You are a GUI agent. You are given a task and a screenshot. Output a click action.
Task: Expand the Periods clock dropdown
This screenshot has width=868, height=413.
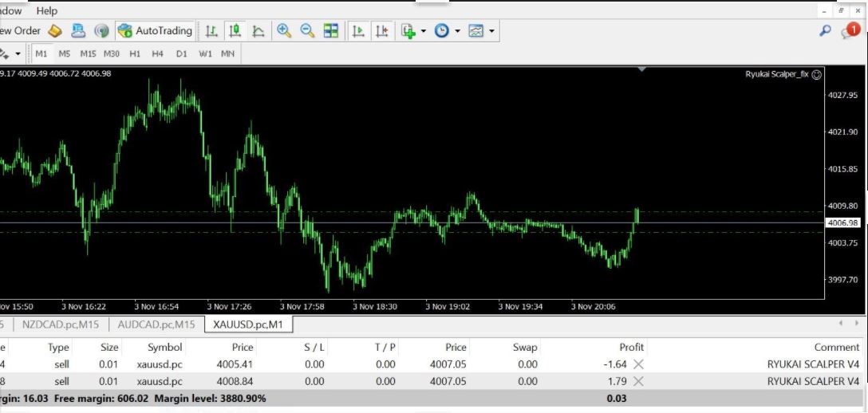448,31
